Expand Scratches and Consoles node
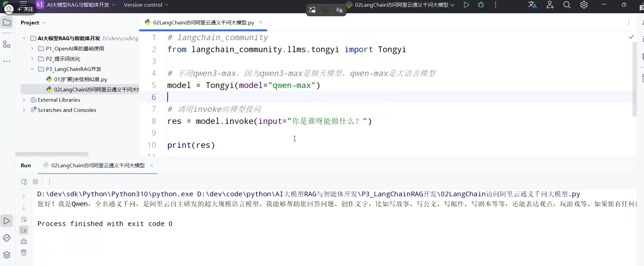The width and height of the screenshot is (644, 266). [24, 110]
